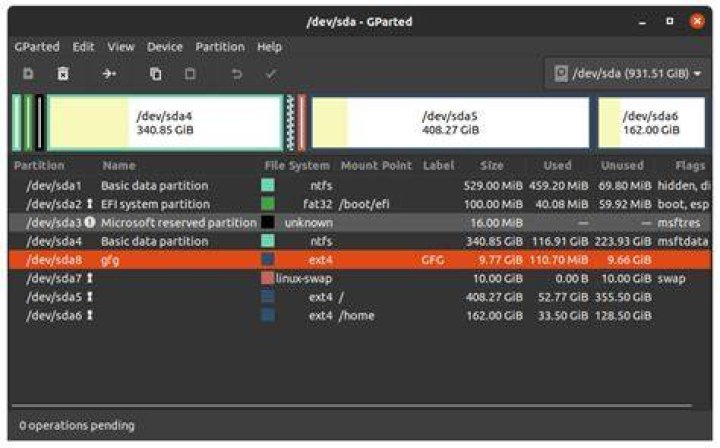
Task: Select the red linux-swap block in disk map
Action: pyautogui.click(x=301, y=123)
